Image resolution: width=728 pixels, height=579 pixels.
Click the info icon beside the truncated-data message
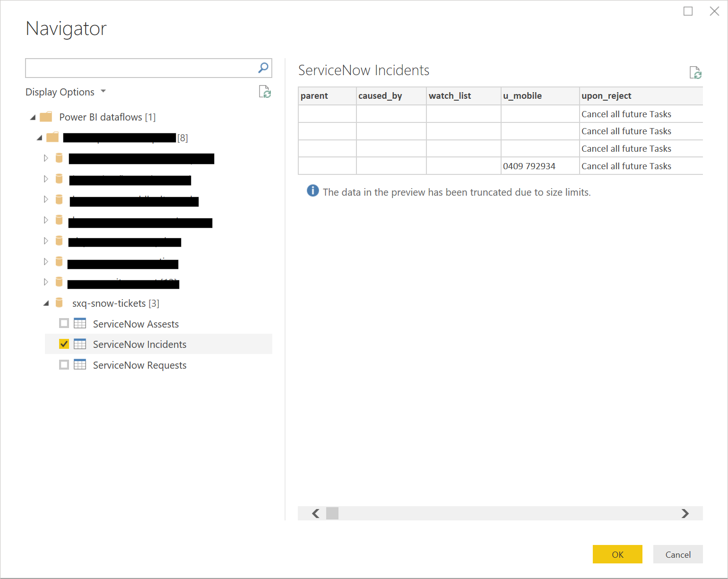tap(313, 190)
